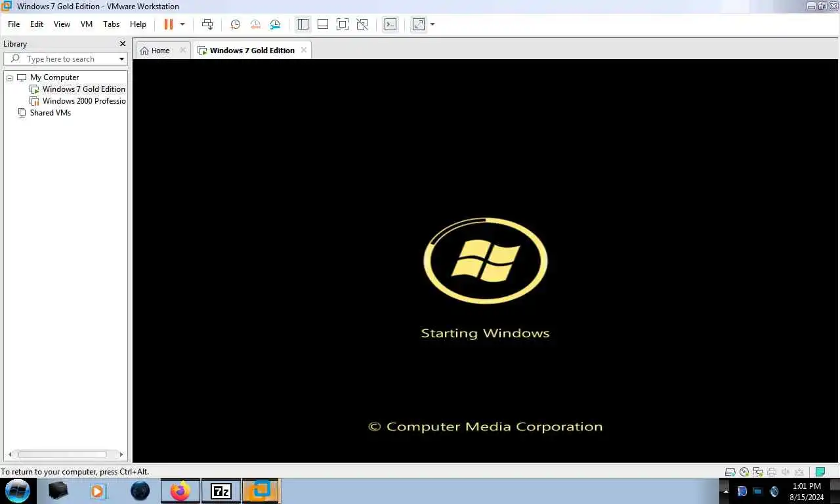This screenshot has height=504, width=840.
Task: Click the blue shield tray icon
Action: pyautogui.click(x=742, y=491)
